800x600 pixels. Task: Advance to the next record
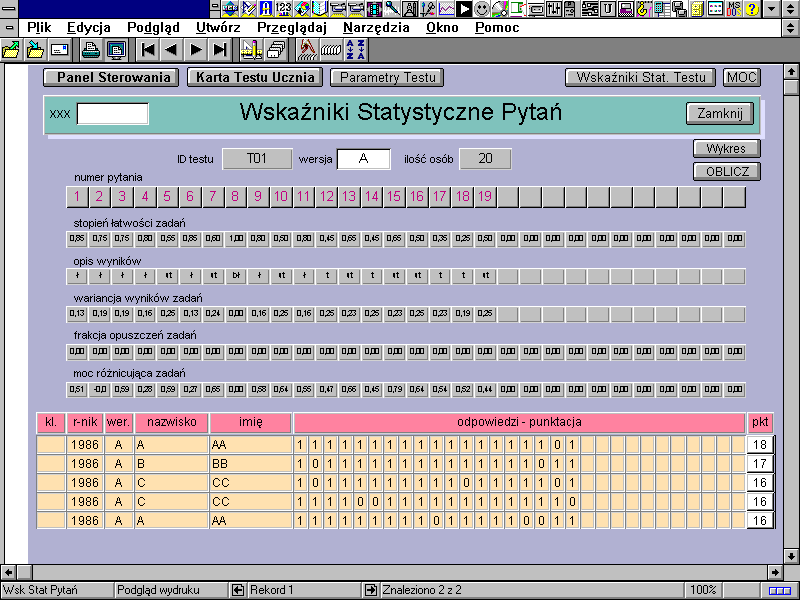pyautogui.click(x=196, y=49)
